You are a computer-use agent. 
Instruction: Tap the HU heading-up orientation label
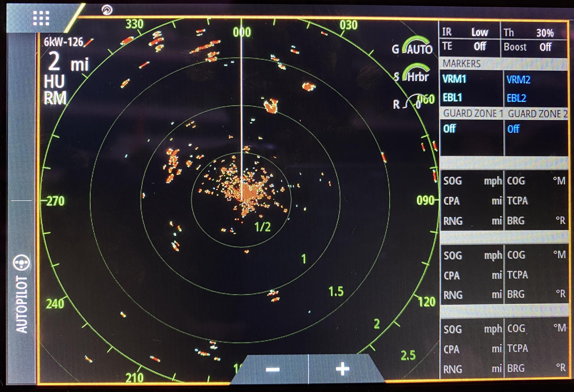54,81
